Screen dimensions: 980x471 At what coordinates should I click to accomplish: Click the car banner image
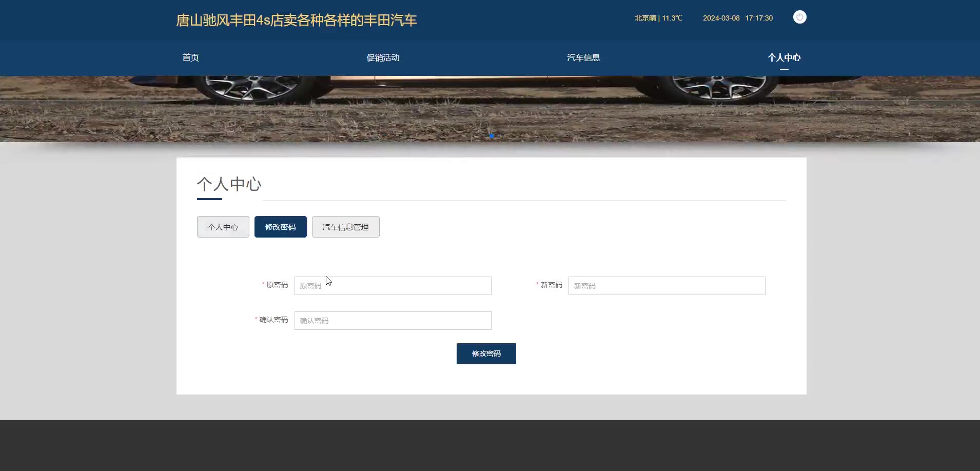pos(490,109)
